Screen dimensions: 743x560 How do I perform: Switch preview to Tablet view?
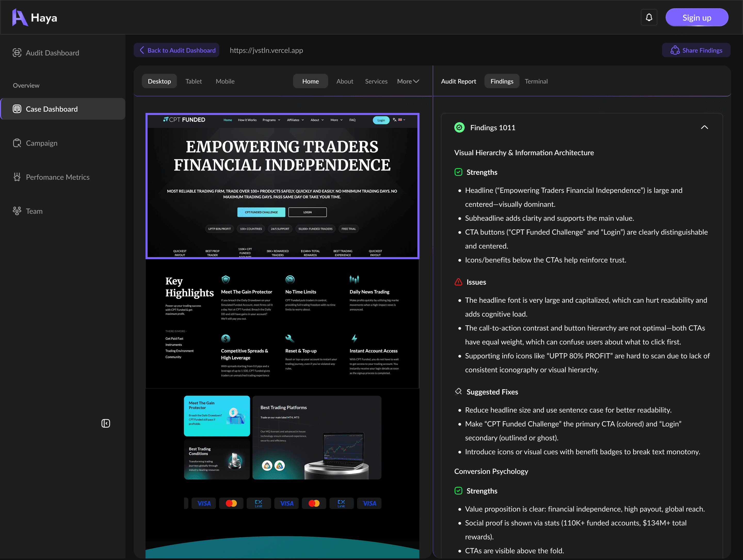click(193, 81)
